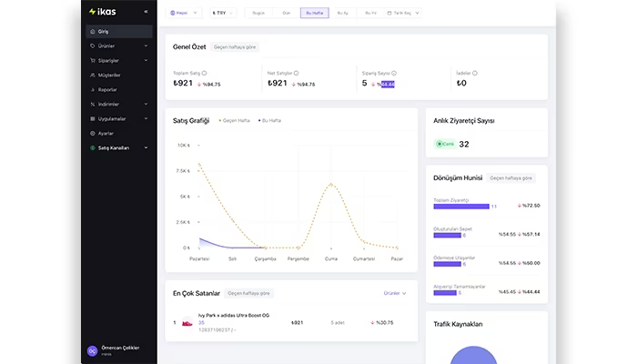Open the Ürünler sidebar menu
Viewport: 637px width, 364px height.
tap(119, 45)
